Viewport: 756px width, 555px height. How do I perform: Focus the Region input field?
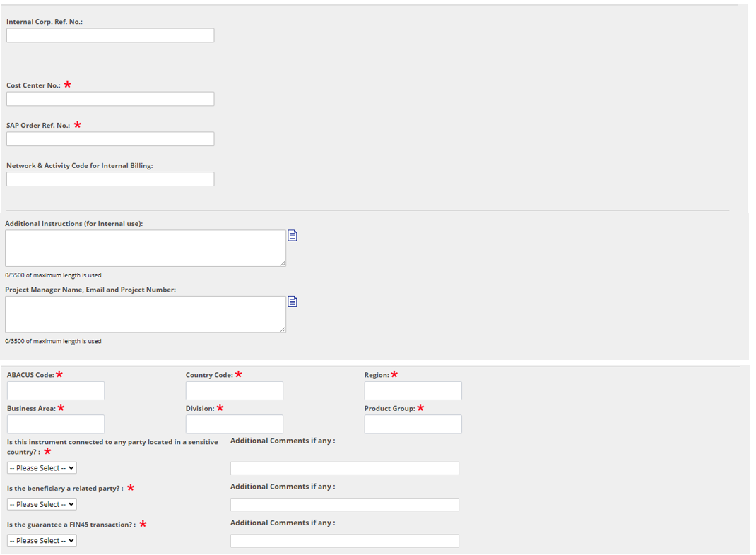tap(413, 390)
